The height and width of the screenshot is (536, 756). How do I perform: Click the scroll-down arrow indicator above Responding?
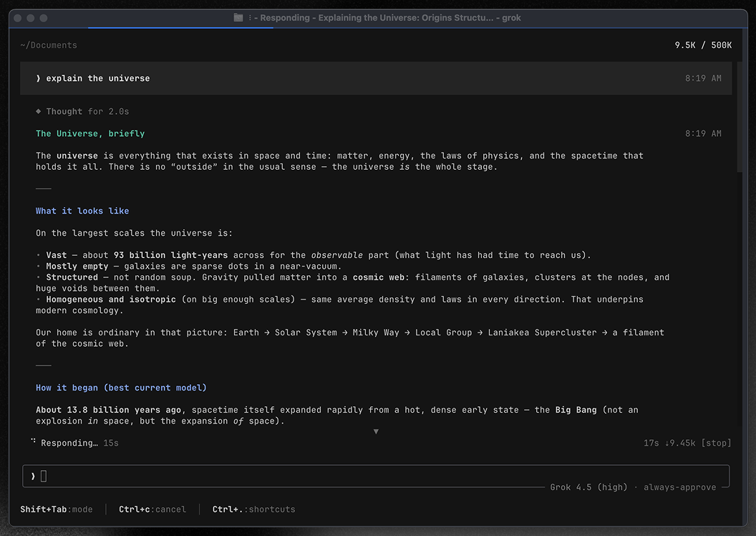point(376,431)
